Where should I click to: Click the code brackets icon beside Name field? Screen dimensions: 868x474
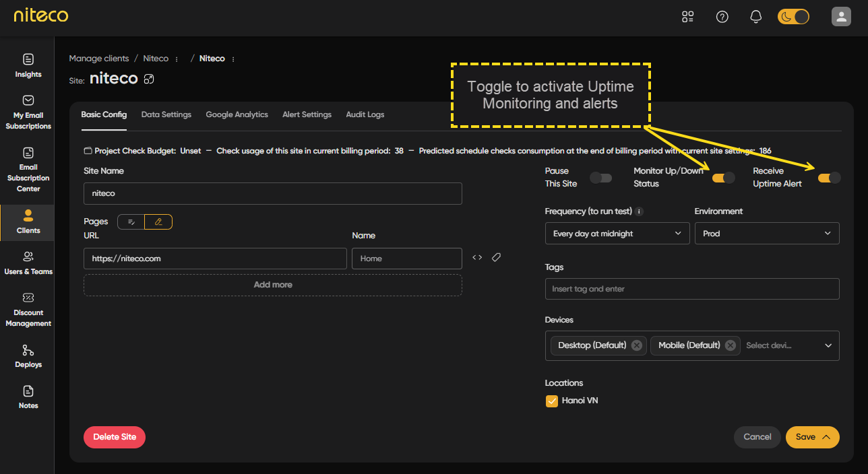[x=477, y=258]
